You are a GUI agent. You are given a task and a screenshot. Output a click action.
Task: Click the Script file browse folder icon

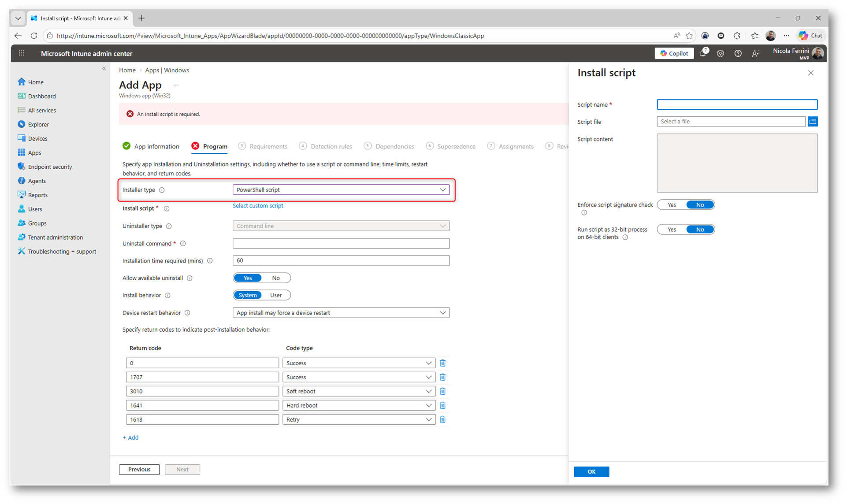pos(813,122)
